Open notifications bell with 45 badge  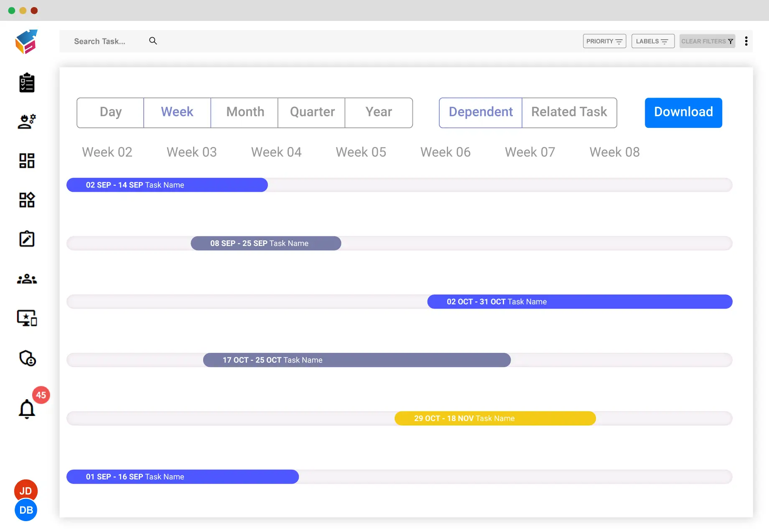(27, 408)
